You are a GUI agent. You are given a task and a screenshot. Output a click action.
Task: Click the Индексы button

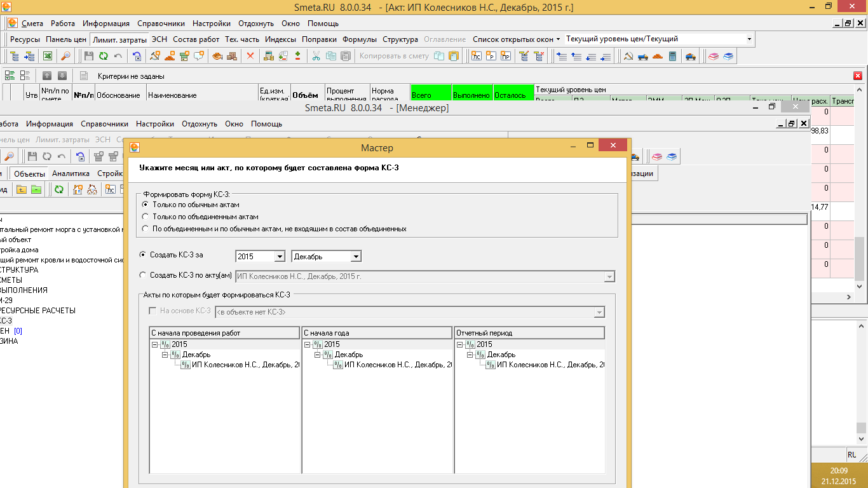(280, 39)
